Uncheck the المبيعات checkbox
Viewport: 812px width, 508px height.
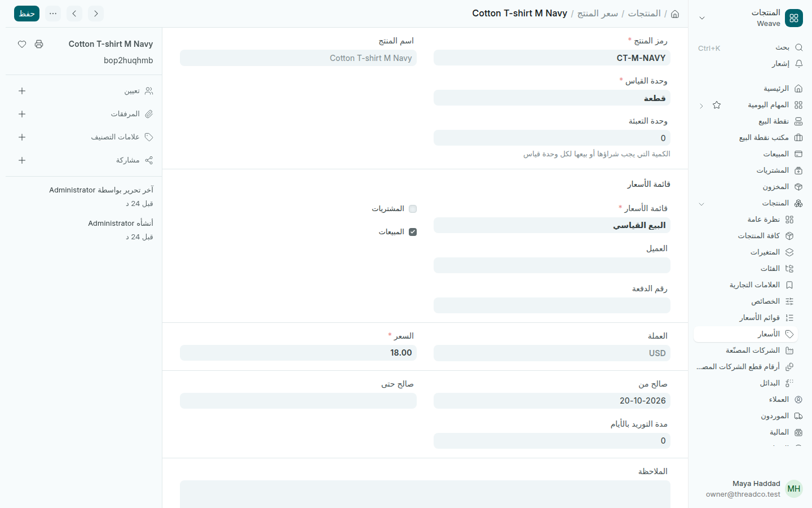click(x=413, y=232)
